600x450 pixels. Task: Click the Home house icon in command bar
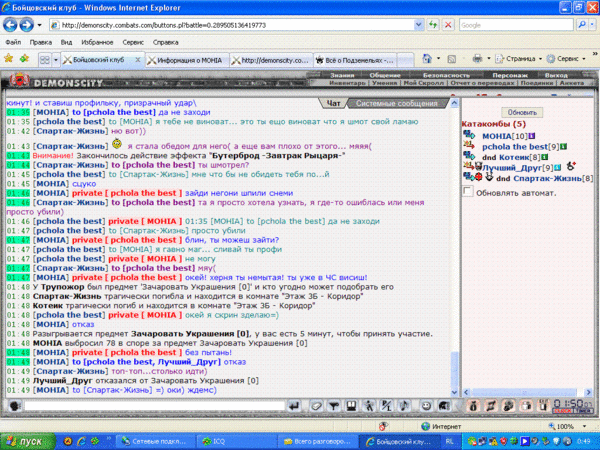pos(427,59)
